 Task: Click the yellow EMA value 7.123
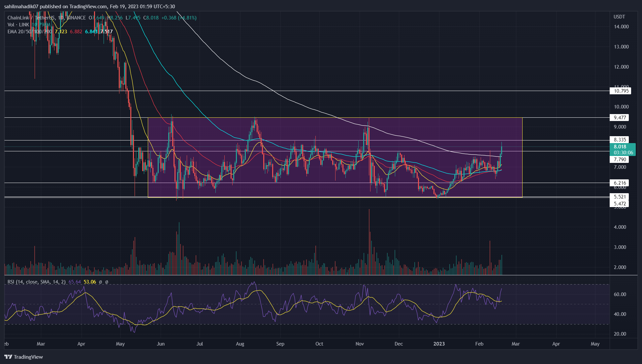click(x=61, y=32)
